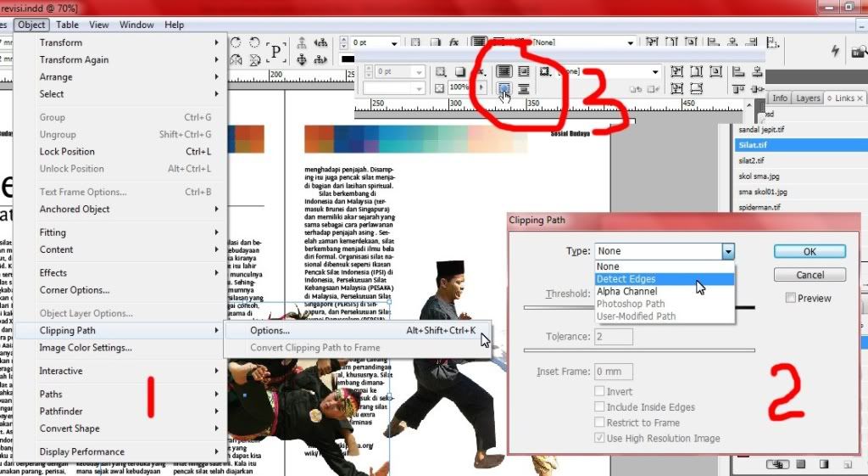Open stroke weight dropdown in top control bar
This screenshot has height=476, width=868.
(x=394, y=42)
